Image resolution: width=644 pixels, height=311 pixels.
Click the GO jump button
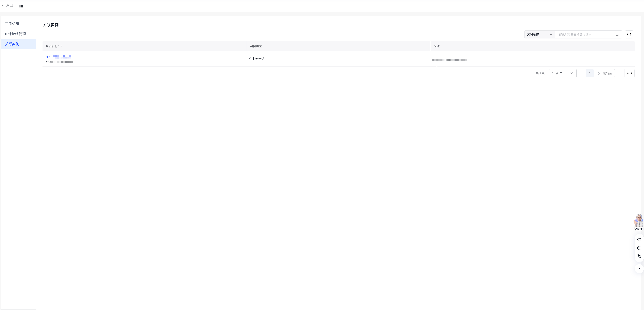629,73
